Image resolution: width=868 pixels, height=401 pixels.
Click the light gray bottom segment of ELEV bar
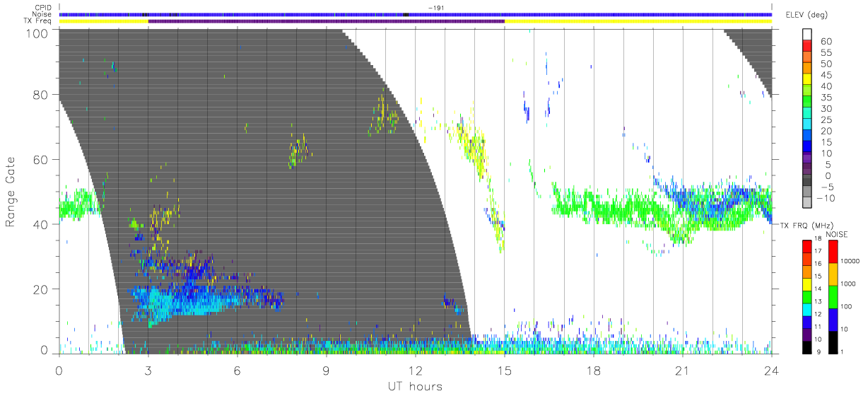click(807, 202)
